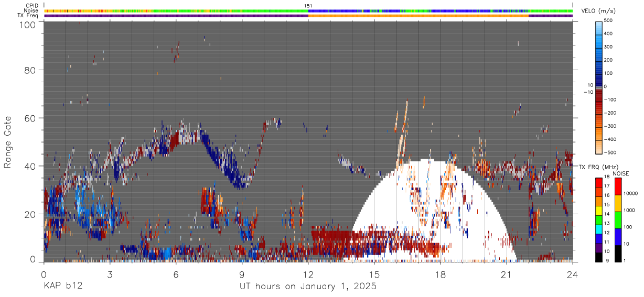Click the x-axis tick label 12
The height and width of the screenshot is (297, 644).
(x=308, y=275)
